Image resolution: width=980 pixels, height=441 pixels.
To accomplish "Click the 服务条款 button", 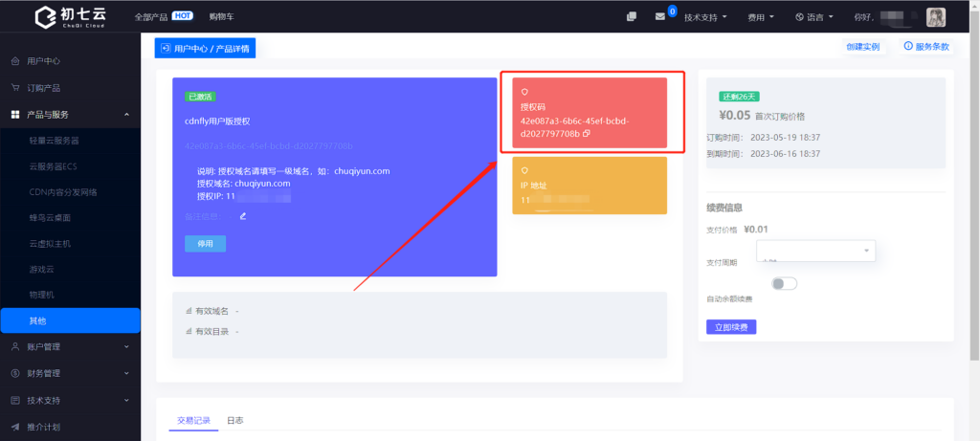I will pyautogui.click(x=926, y=46).
